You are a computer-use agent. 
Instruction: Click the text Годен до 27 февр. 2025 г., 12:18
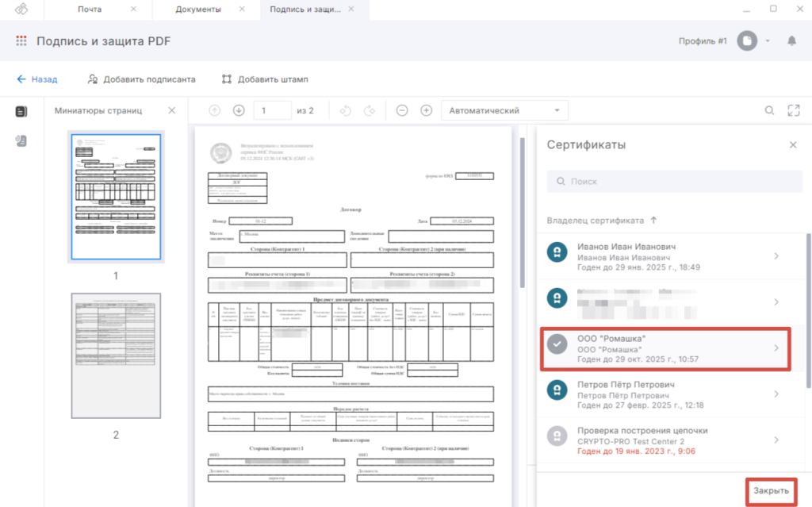click(x=641, y=405)
